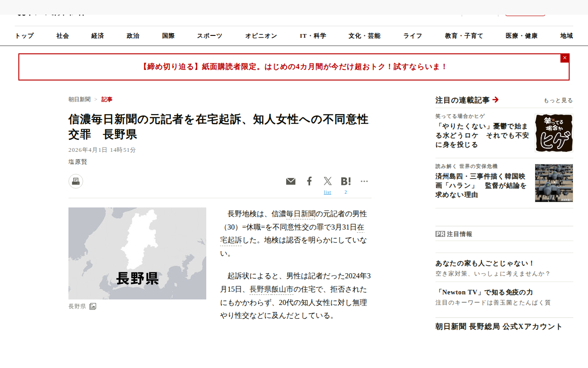Image resolution: width=588 pixels, height=368 pixels.
Task: Open the 教育・子育て section
Action: click(x=464, y=36)
